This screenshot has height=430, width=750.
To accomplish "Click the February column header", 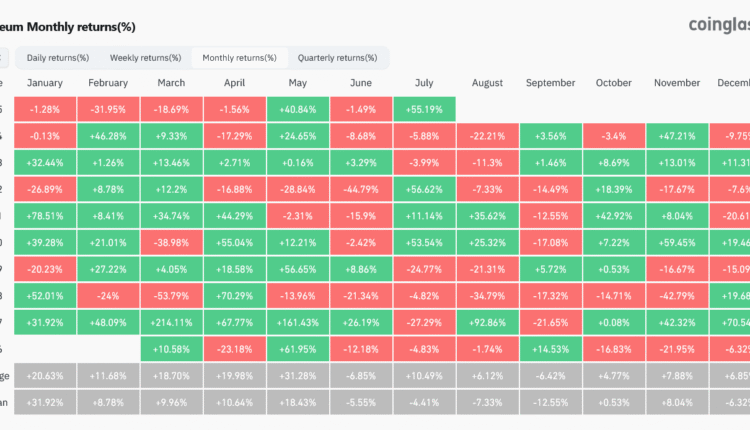I will pyautogui.click(x=108, y=83).
